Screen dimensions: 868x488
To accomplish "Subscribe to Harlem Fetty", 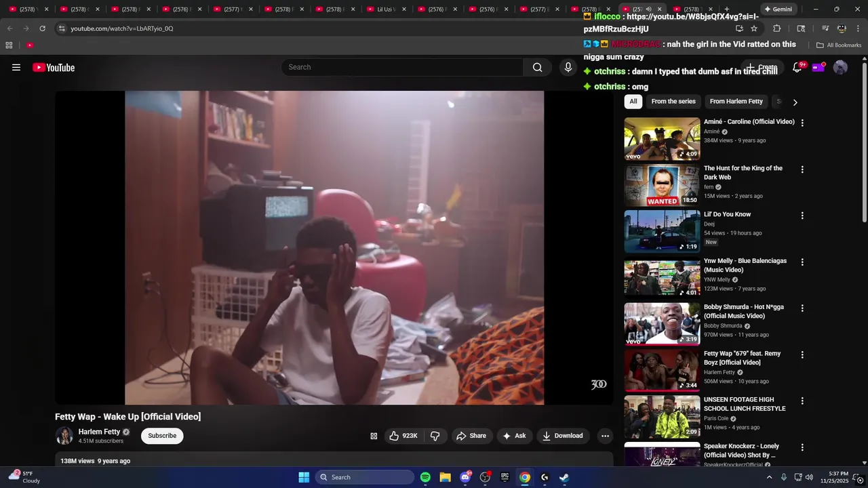I will coord(162,436).
